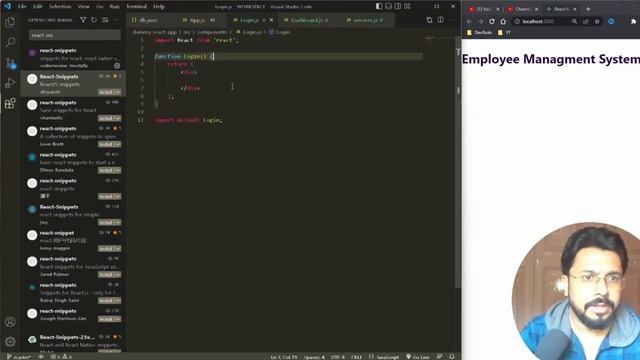Open manage gear of installed react-snippets extension
The height and width of the screenshot is (360, 640).
click(117, 66)
